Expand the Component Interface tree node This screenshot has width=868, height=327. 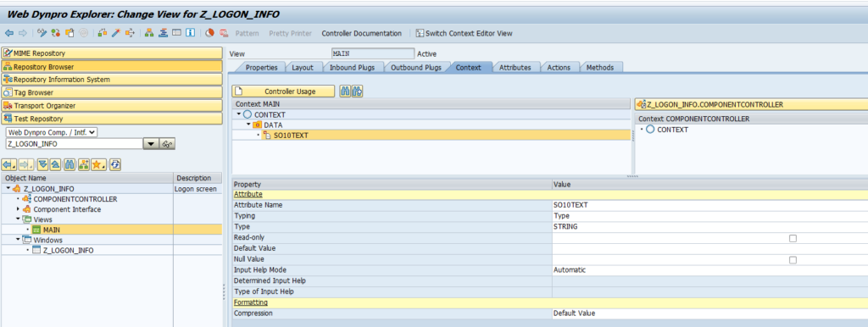(19, 209)
